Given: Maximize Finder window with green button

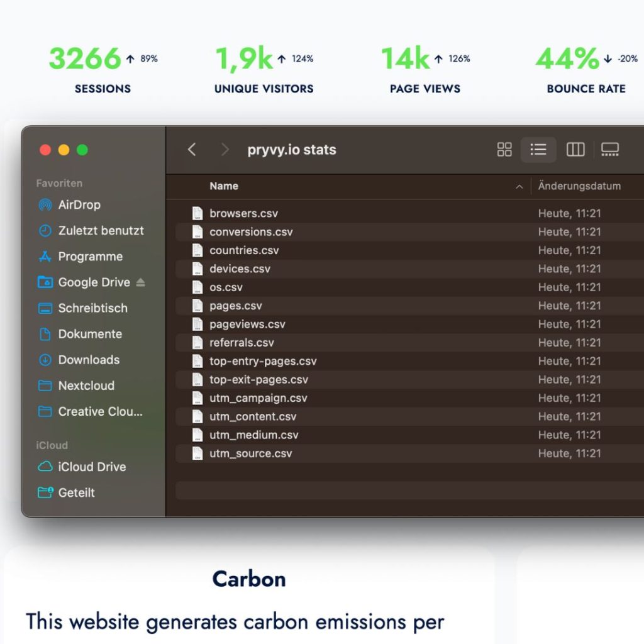Looking at the screenshot, I should [x=82, y=150].
